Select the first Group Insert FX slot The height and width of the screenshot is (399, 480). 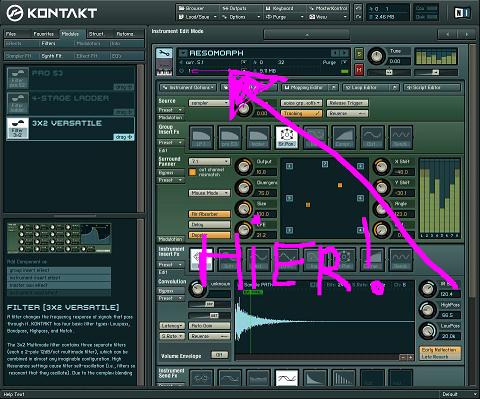201,137
